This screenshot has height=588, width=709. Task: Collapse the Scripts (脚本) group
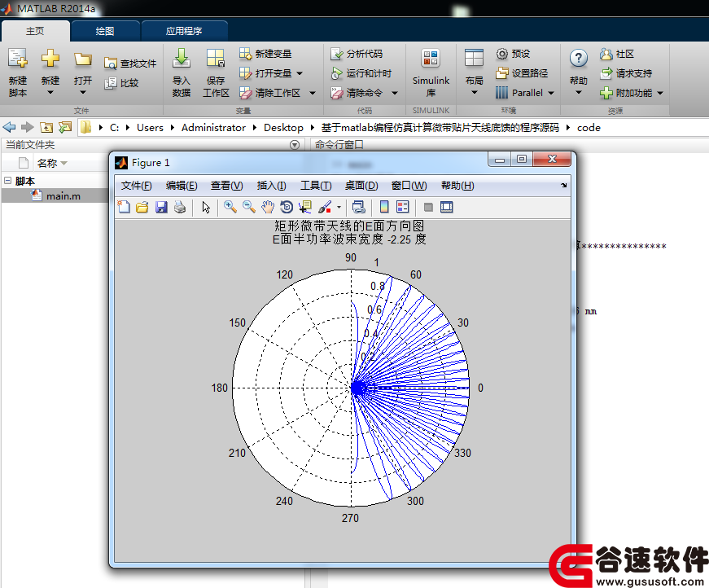(7, 181)
